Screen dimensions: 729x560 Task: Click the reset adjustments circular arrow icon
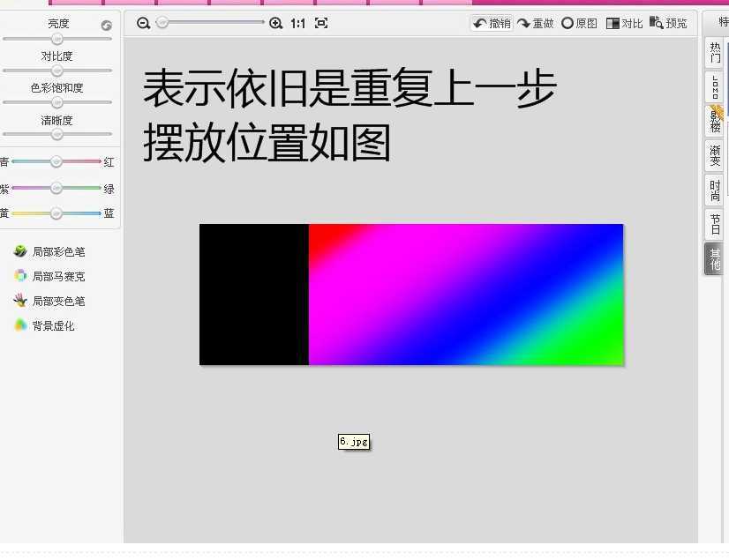[106, 24]
